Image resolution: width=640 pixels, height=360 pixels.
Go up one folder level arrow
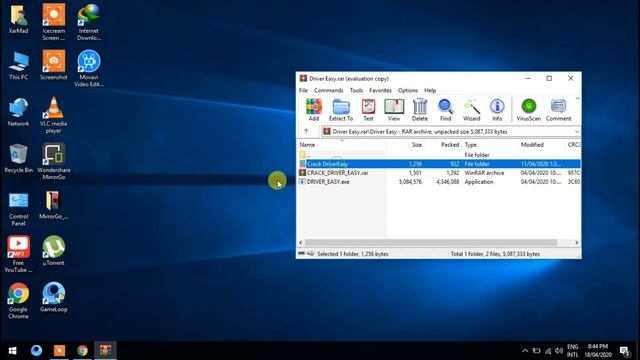coord(306,131)
